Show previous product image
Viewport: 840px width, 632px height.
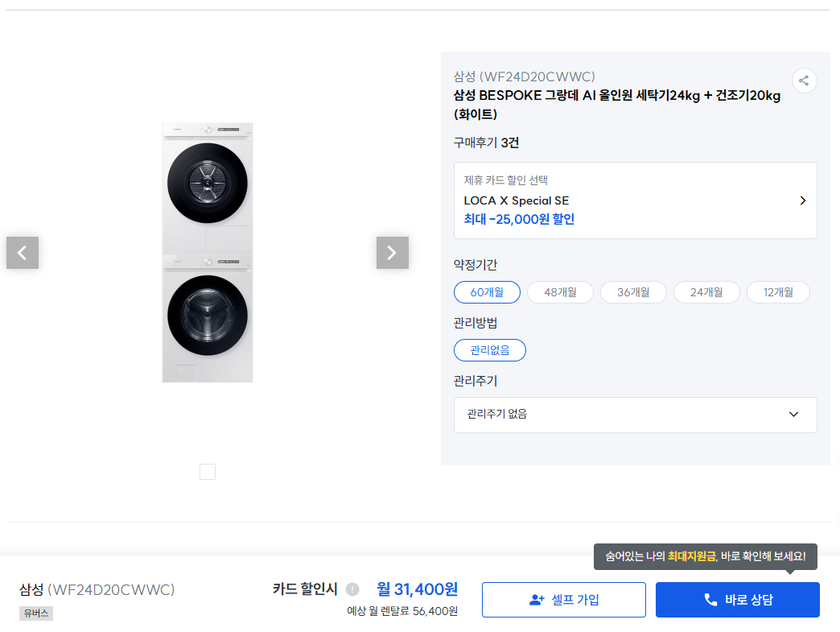click(23, 253)
